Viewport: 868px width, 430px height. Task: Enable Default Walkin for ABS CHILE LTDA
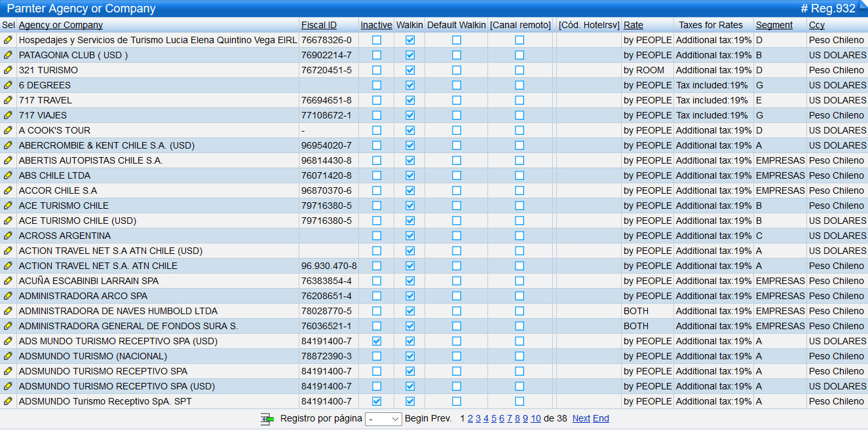click(x=457, y=175)
